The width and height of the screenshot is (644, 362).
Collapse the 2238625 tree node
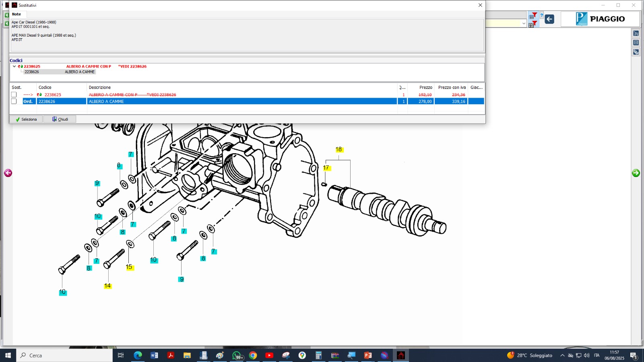click(14, 66)
